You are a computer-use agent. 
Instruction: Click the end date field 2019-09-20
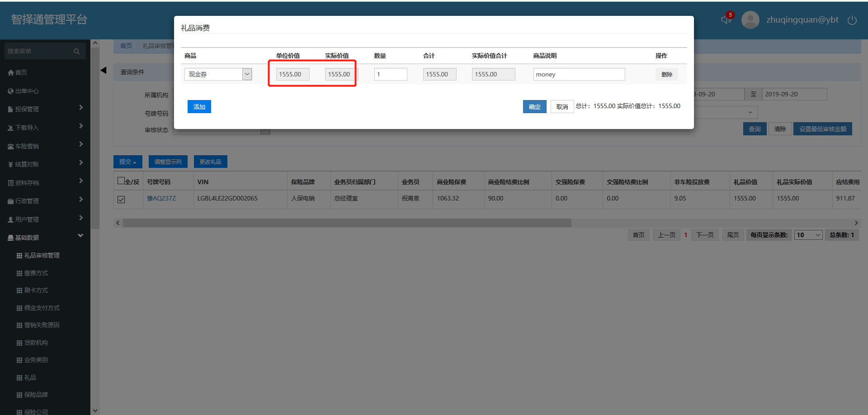pyautogui.click(x=795, y=94)
